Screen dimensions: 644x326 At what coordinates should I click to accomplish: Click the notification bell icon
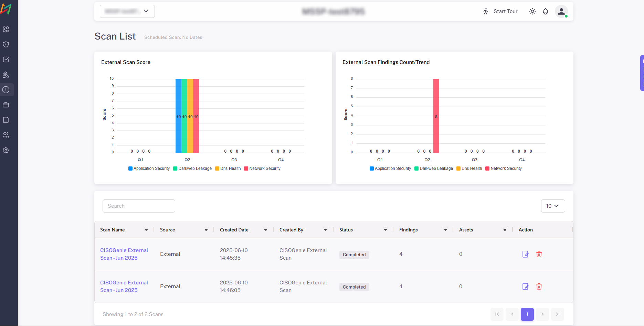point(546,11)
